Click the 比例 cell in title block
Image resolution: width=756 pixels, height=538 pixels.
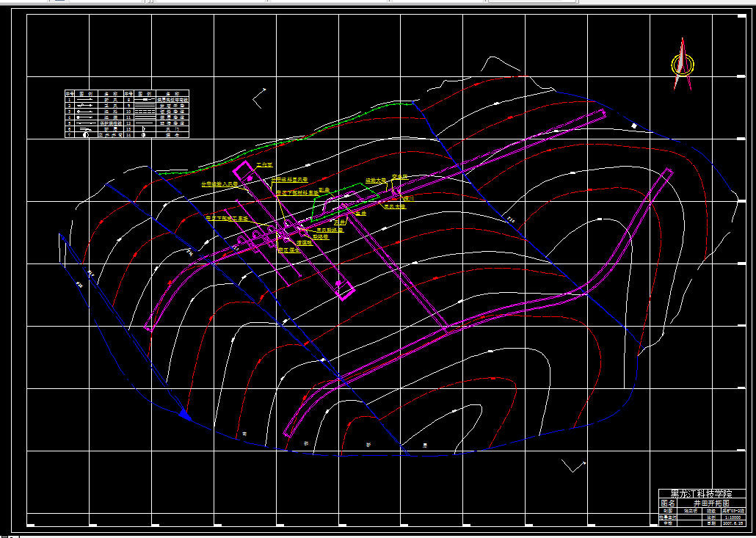(711, 517)
